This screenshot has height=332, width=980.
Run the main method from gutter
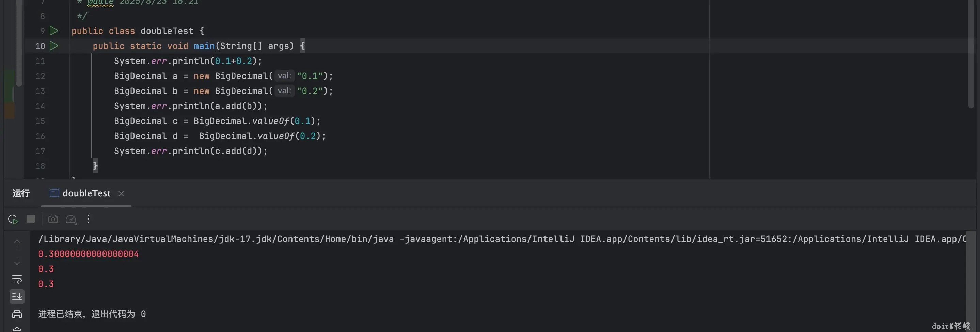(54, 46)
